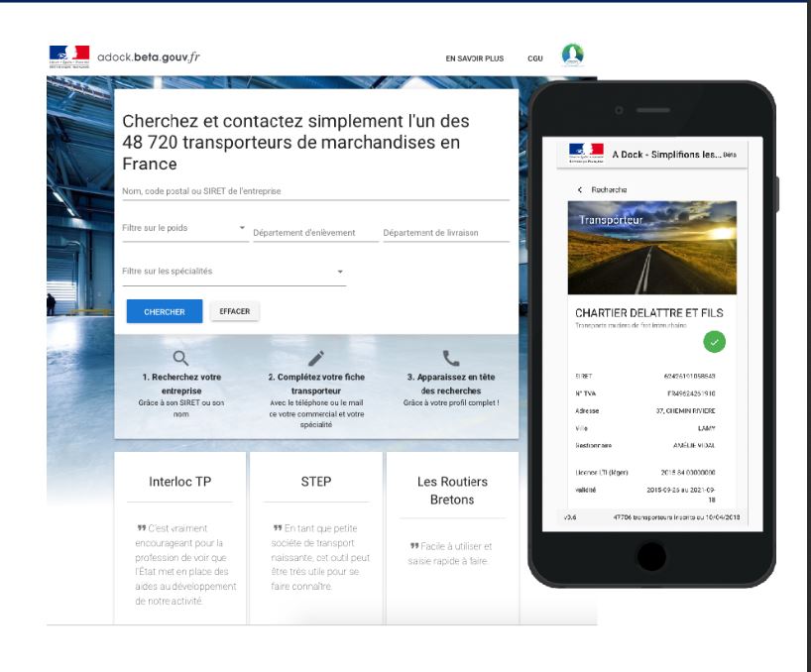The image size is (811, 672).
Task: Click the Département d'enlèvement field
Action: [315, 233]
